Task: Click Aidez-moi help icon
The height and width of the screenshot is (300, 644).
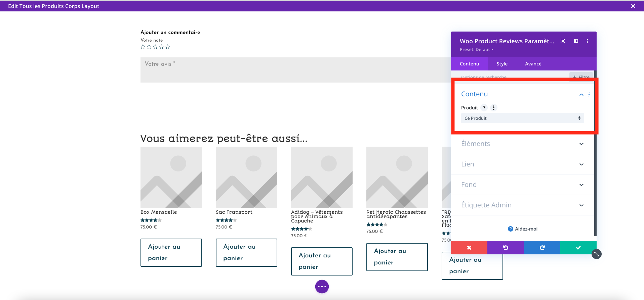Action: [x=511, y=229]
